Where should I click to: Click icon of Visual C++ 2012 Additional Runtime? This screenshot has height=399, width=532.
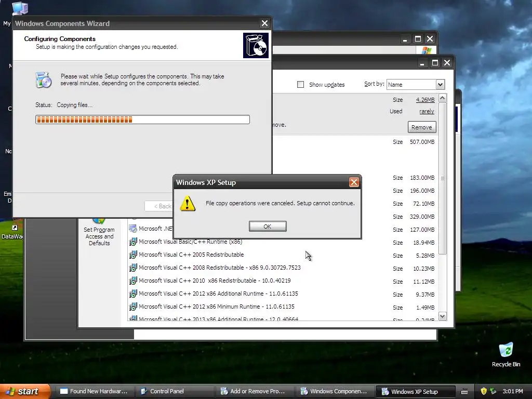click(133, 294)
